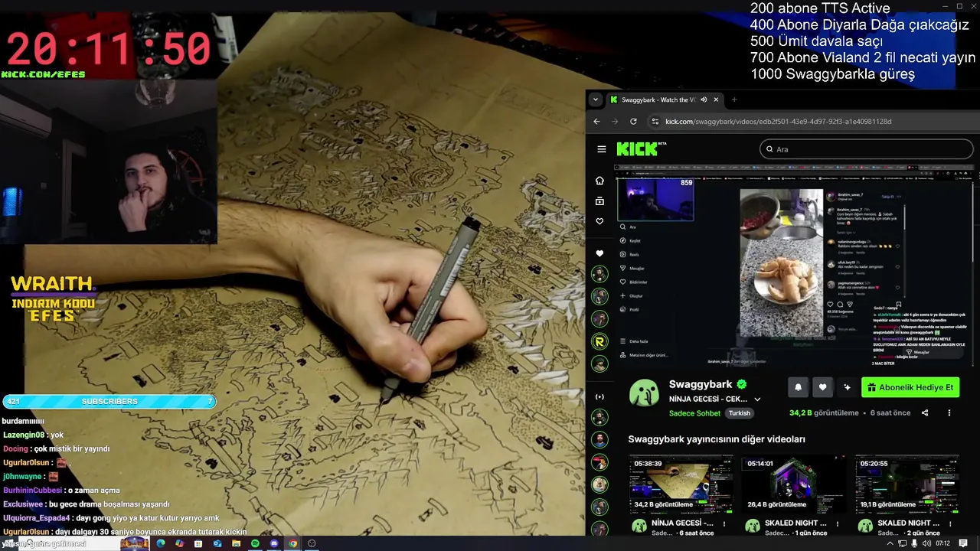980x551 pixels.
Task: Open the notification center icon
Action: [x=963, y=543]
